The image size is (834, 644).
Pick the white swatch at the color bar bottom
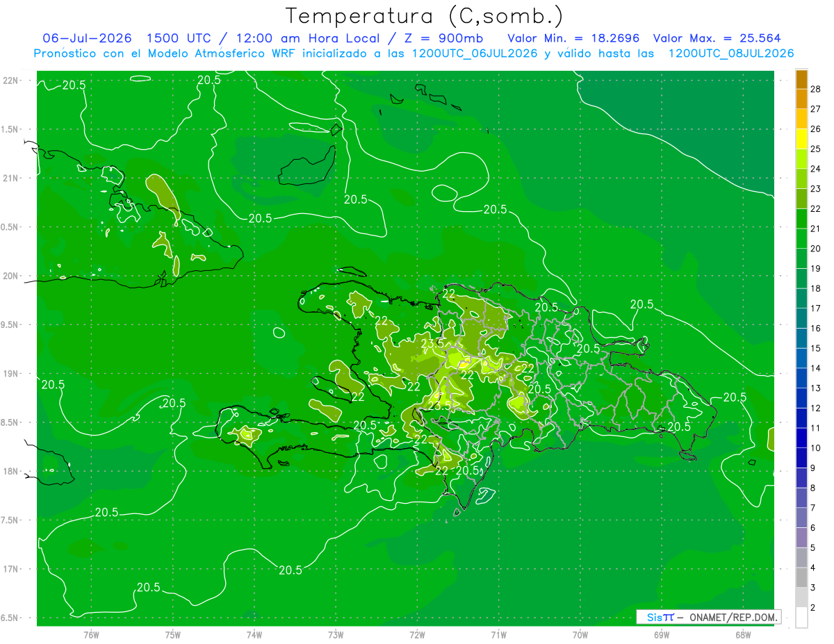click(801, 618)
